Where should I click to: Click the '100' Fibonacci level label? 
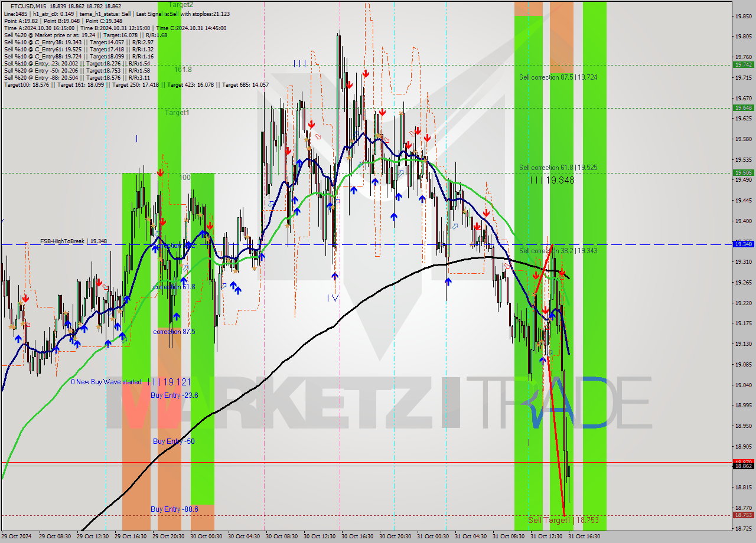click(x=185, y=178)
